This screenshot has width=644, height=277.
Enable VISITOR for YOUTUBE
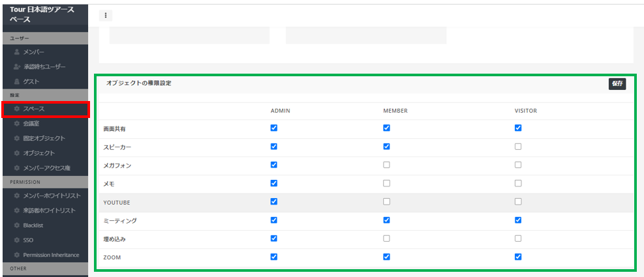[518, 201]
